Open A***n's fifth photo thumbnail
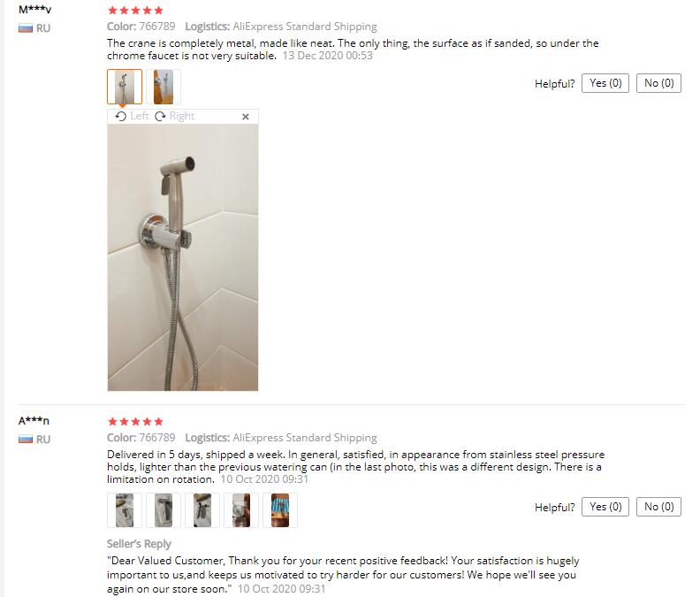The height and width of the screenshot is (597, 700). [280, 510]
